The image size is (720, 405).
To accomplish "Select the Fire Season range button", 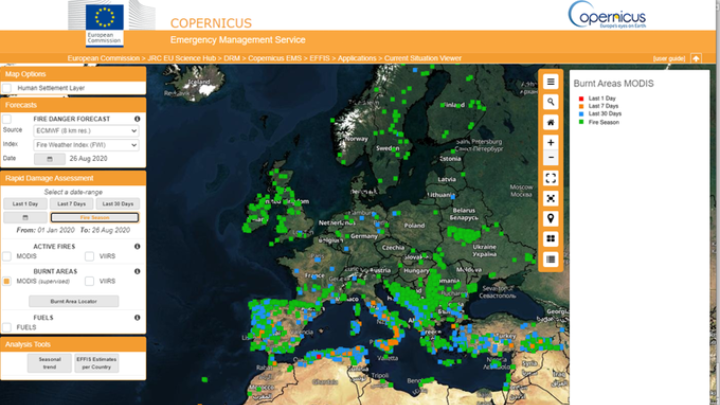I will tap(95, 218).
